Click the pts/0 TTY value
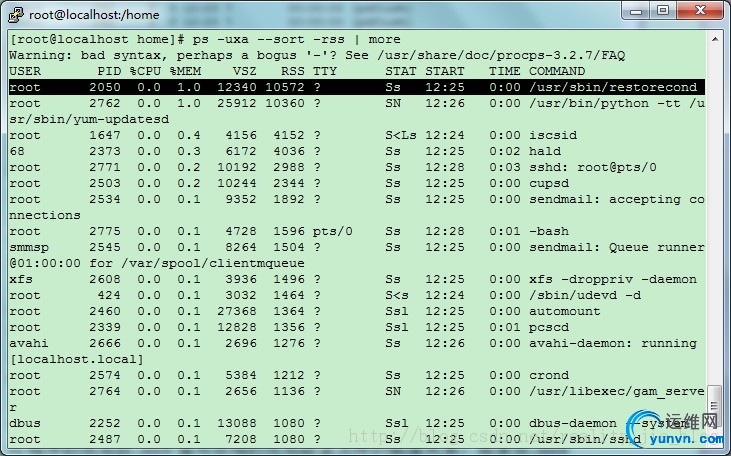Screen dimensions: 731x456 click(x=332, y=231)
